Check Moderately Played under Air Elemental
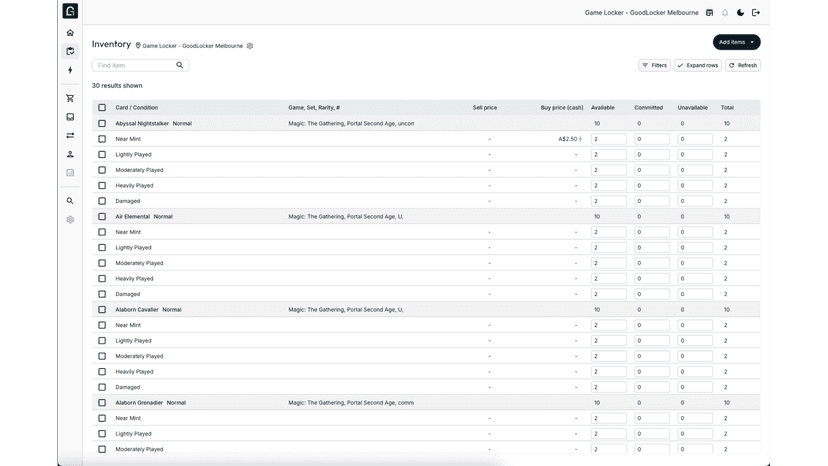 coord(102,263)
